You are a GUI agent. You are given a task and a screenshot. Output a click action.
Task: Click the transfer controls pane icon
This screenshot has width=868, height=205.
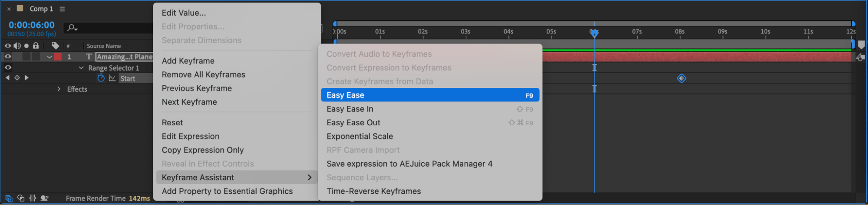point(21,198)
